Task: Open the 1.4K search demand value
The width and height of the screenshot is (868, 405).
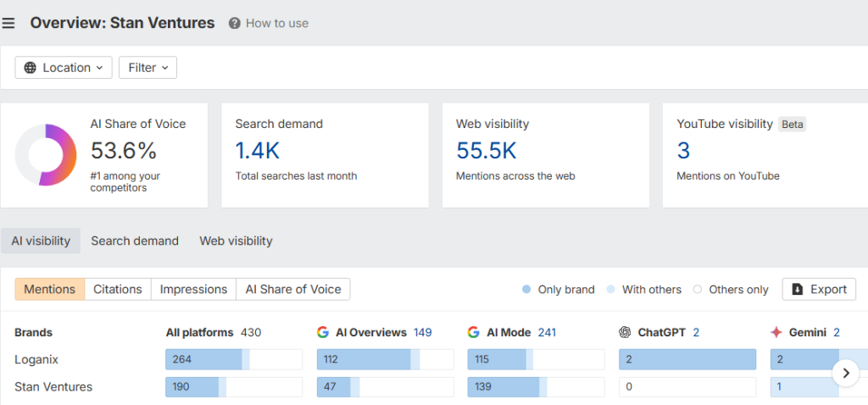Action: click(258, 151)
